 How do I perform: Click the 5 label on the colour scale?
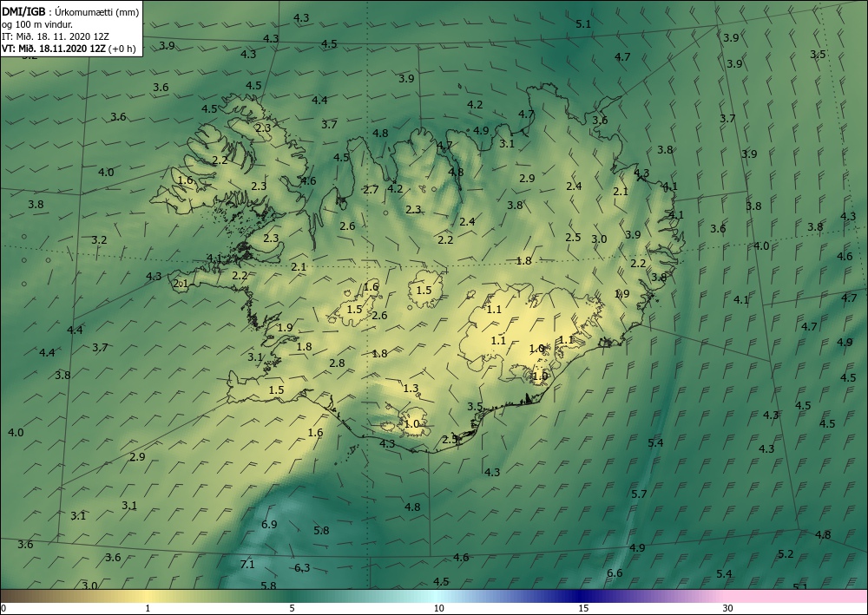click(x=292, y=609)
